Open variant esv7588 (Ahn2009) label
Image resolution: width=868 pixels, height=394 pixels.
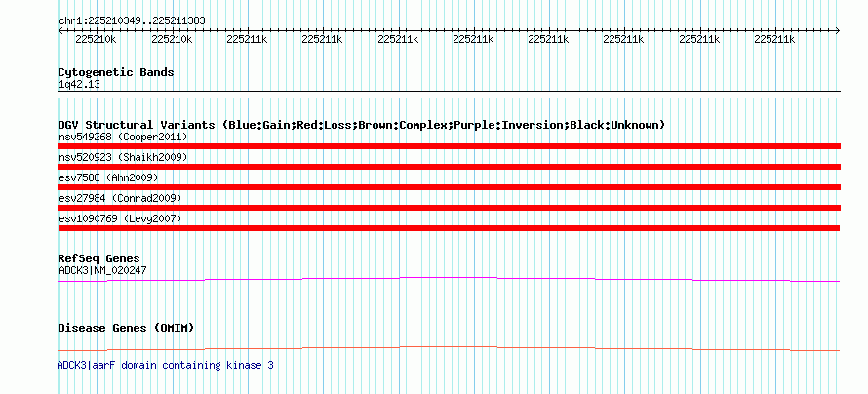click(x=108, y=177)
